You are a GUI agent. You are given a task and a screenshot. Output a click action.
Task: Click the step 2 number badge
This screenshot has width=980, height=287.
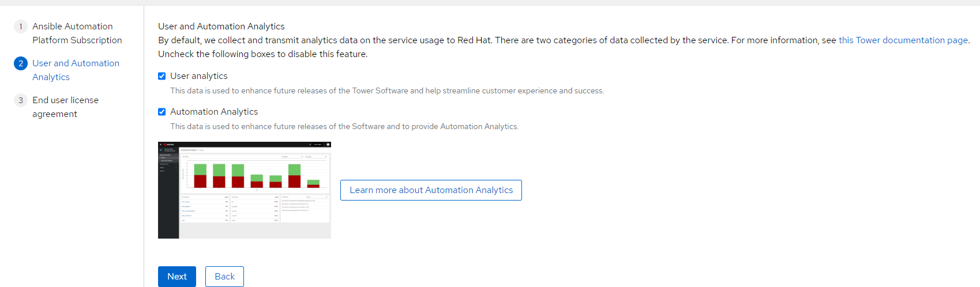21,63
